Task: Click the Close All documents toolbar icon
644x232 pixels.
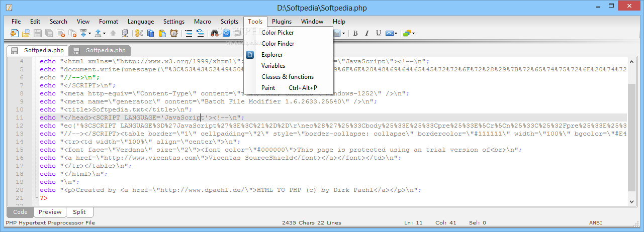Action: point(72,33)
